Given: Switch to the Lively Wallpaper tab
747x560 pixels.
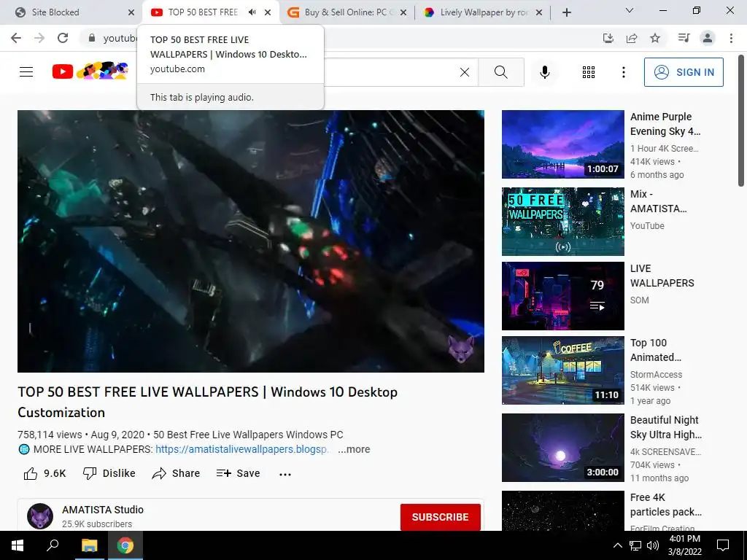Looking at the screenshot, I should (x=484, y=12).
